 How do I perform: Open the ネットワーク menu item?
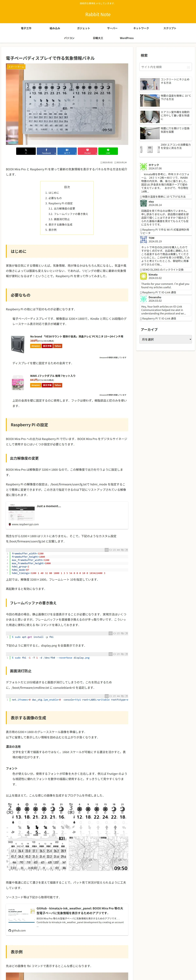[141, 28]
